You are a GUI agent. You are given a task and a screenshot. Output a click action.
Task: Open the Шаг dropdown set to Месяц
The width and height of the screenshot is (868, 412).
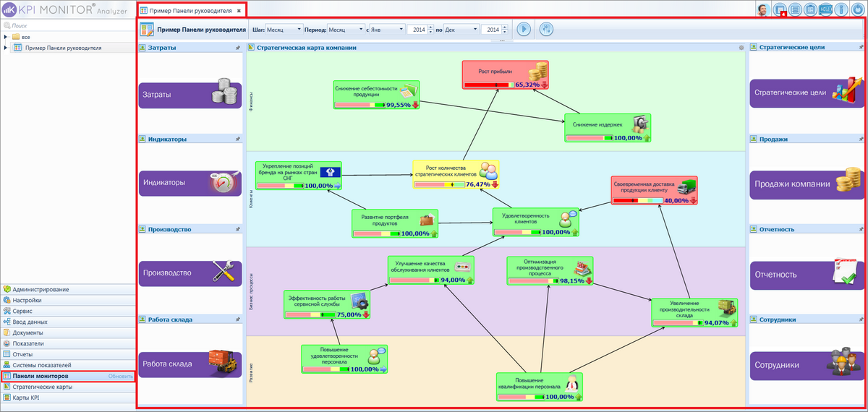coord(285,30)
